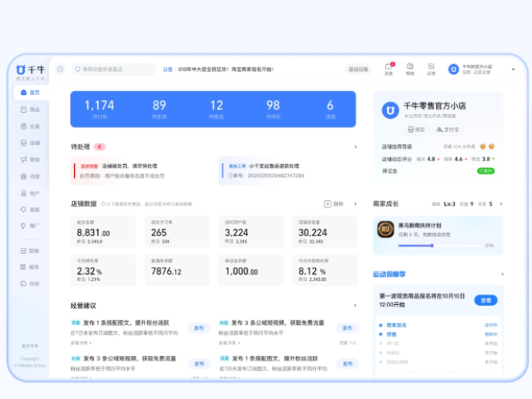Open 数据 in the sidebar
This screenshot has width=532, height=399.
coord(30,251)
